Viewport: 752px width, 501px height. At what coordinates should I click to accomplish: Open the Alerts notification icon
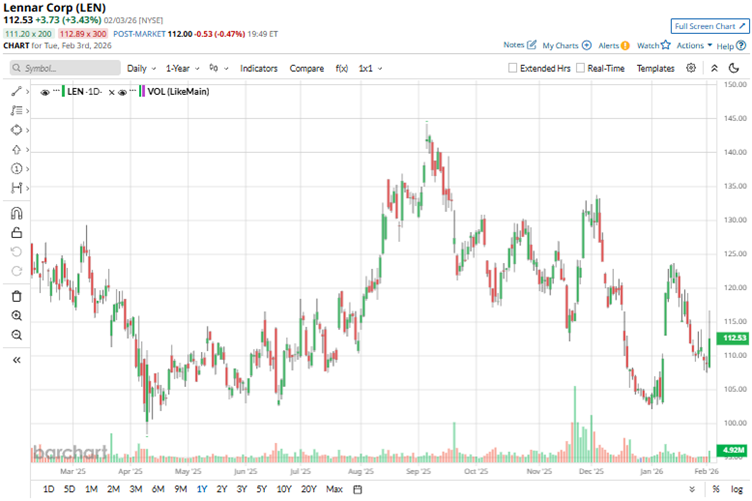pyautogui.click(x=625, y=46)
